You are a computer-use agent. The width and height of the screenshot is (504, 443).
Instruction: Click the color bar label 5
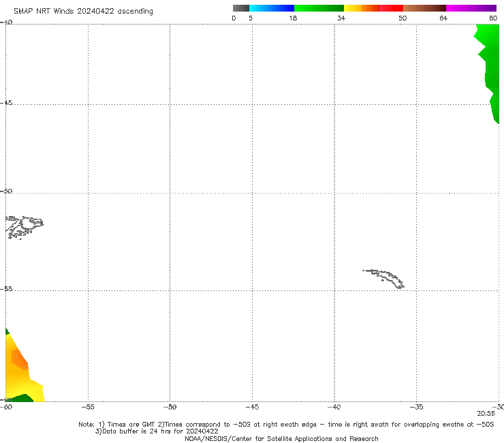251,18
